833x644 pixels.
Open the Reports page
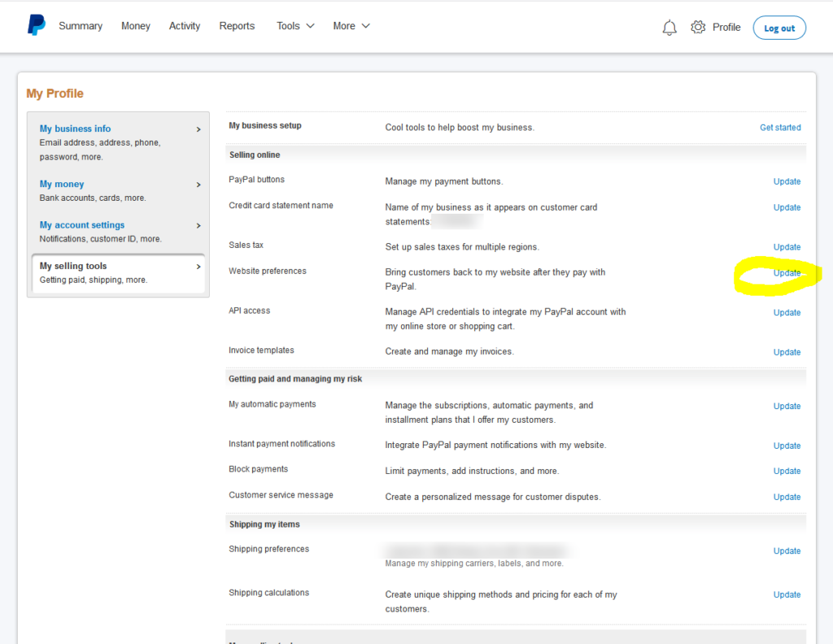(237, 26)
